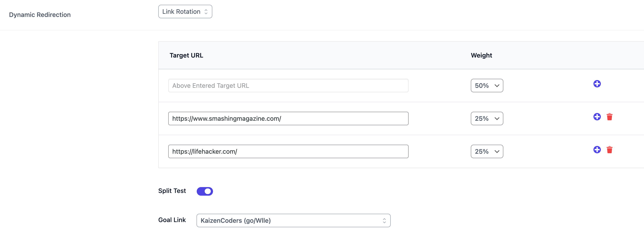644x232 pixels.
Task: Add a row after the lifehacker URL
Action: [597, 150]
